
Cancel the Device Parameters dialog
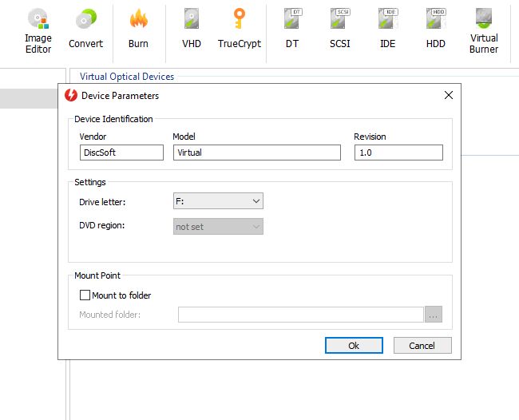422,346
